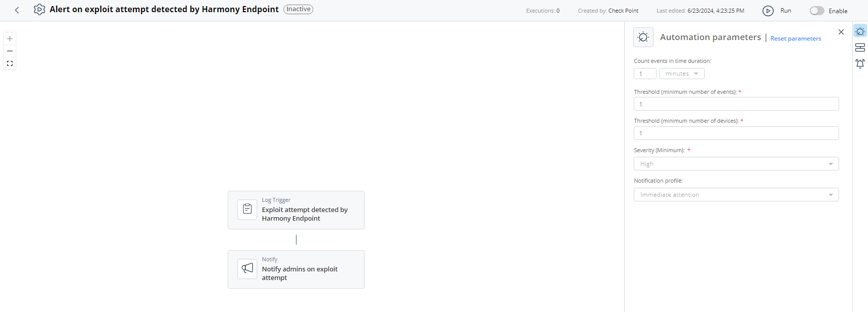Open the steps list sidebar icon
The image size is (868, 312).
pos(860,47)
